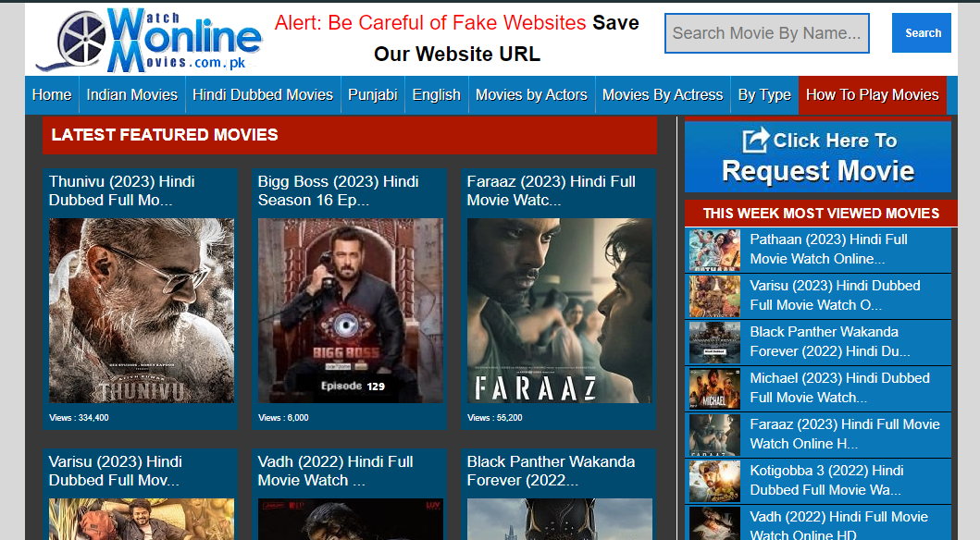Image resolution: width=980 pixels, height=540 pixels.
Task: Select Hindi Dubbed Movies in navigation
Action: click(263, 95)
